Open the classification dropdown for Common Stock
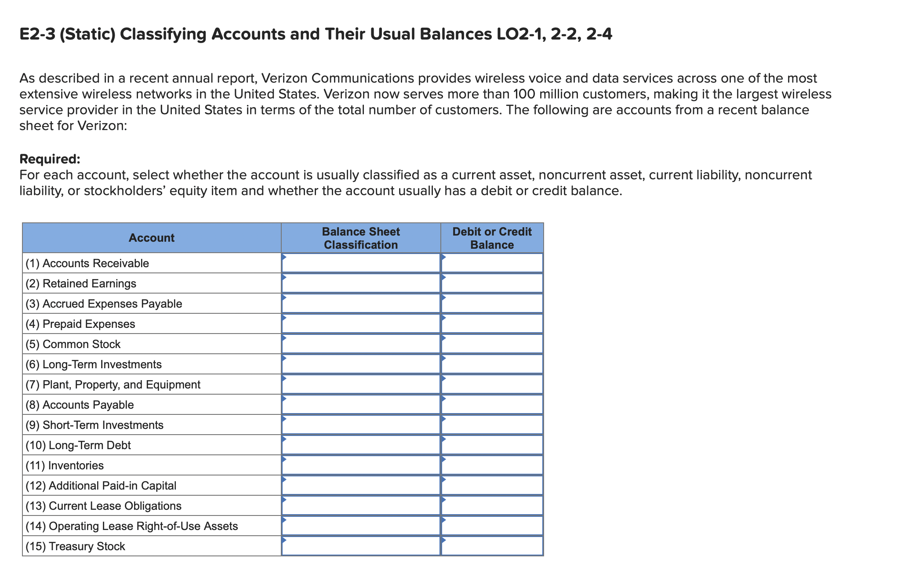This screenshot has width=915, height=588. pyautogui.click(x=360, y=344)
